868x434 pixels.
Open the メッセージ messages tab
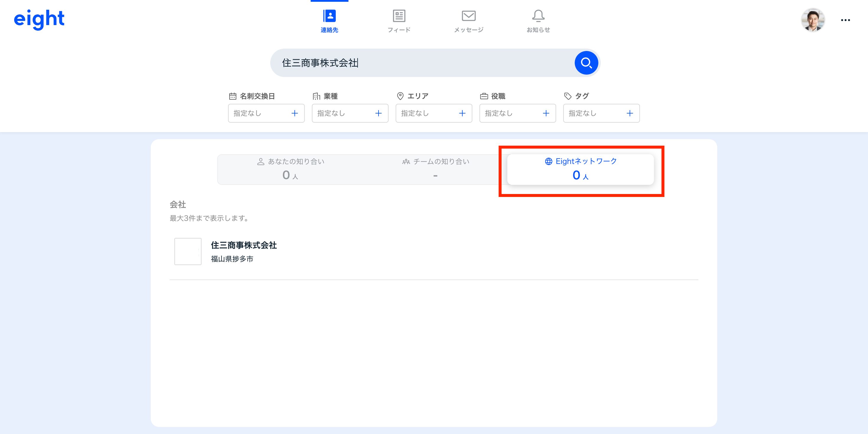coord(469,21)
